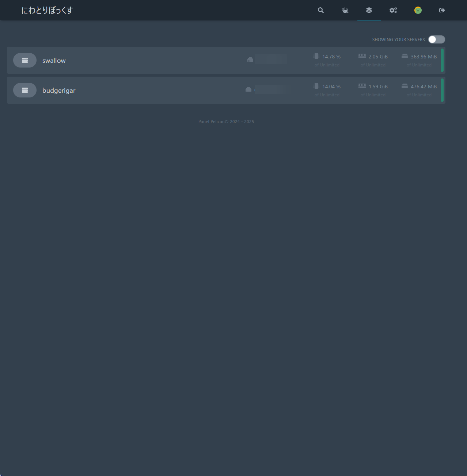This screenshot has height=476, width=467.
Task: Click the hand-shaped icon in the top bar
Action: click(x=345, y=10)
